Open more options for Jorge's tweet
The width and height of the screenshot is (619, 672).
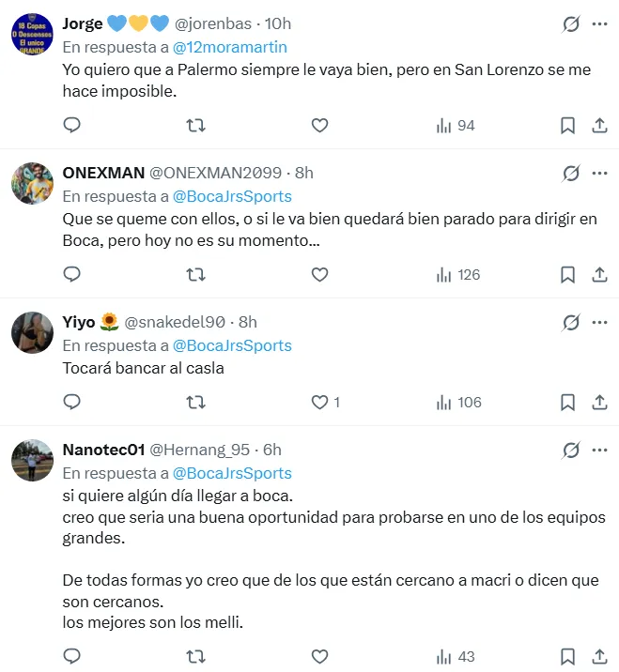pos(600,24)
